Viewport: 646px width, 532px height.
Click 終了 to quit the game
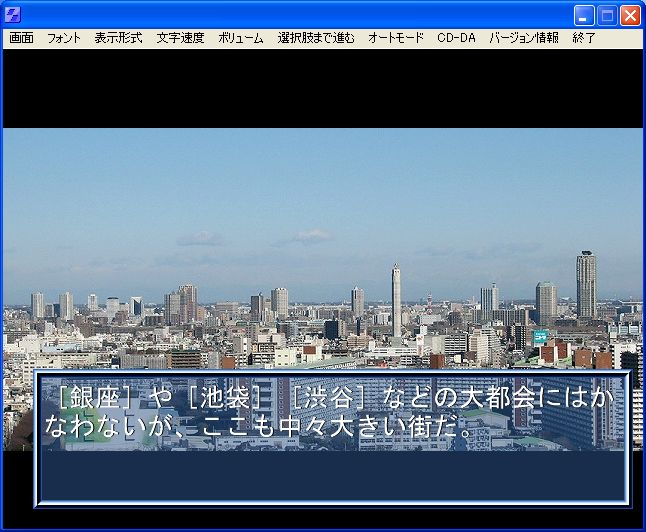[x=584, y=38]
